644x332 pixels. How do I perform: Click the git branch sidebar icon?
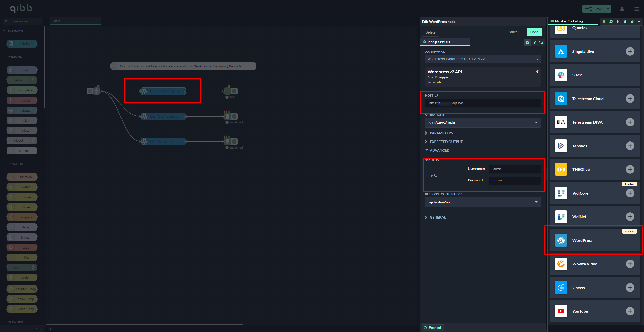coord(618,22)
